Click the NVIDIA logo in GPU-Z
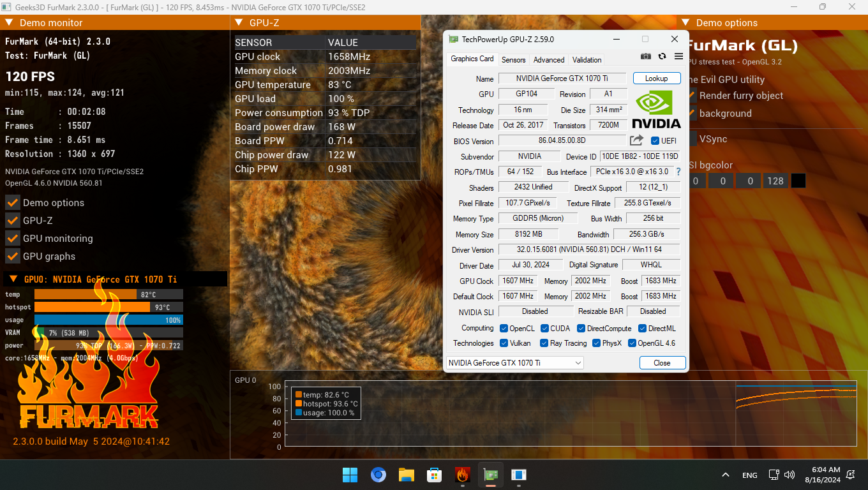The image size is (868, 490). [x=656, y=110]
